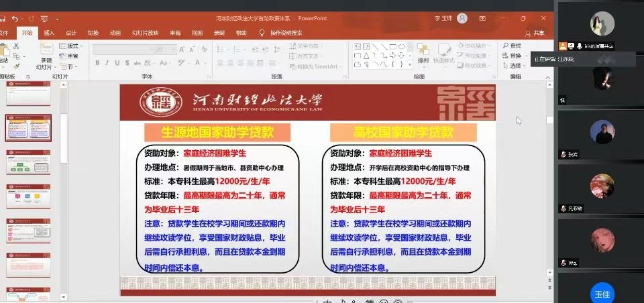Click the decrease font size icon
The width and height of the screenshot is (644, 303).
pyautogui.click(x=193, y=50)
